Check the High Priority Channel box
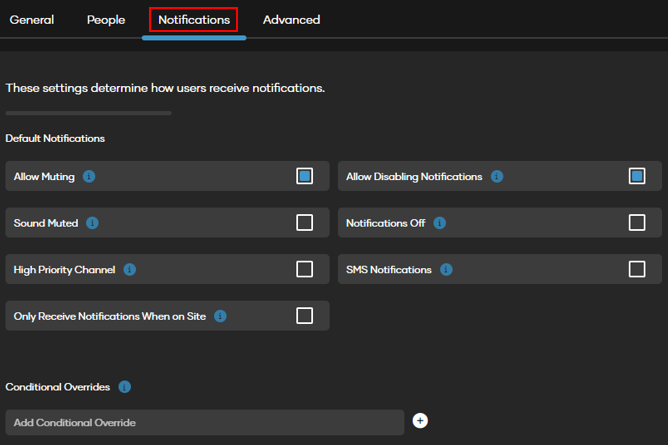668x445 pixels. (304, 269)
